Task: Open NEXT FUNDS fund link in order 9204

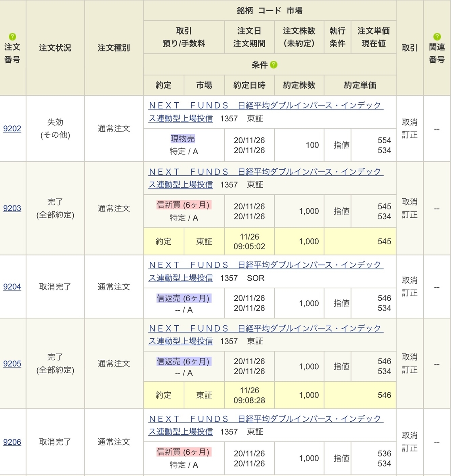Action: 266,271
